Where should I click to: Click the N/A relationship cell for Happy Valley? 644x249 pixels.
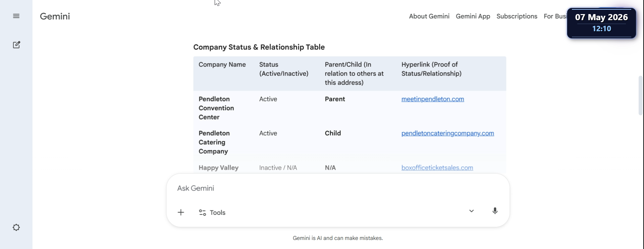[330, 168]
